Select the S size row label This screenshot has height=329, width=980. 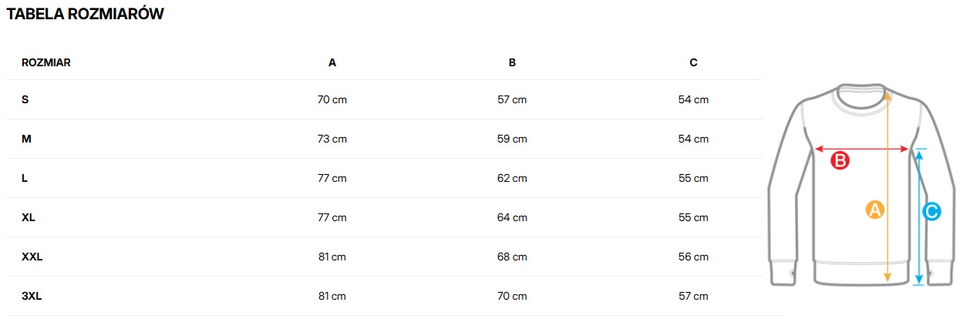click(25, 99)
